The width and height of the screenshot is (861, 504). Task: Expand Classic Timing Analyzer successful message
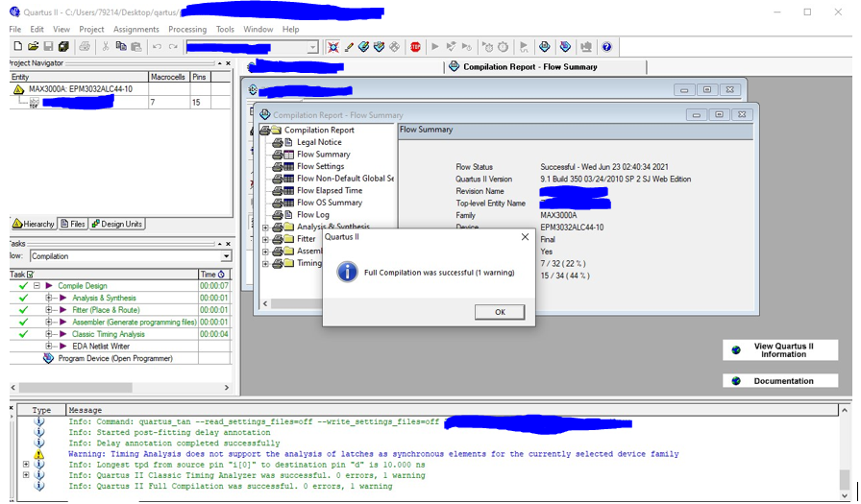coord(26,475)
